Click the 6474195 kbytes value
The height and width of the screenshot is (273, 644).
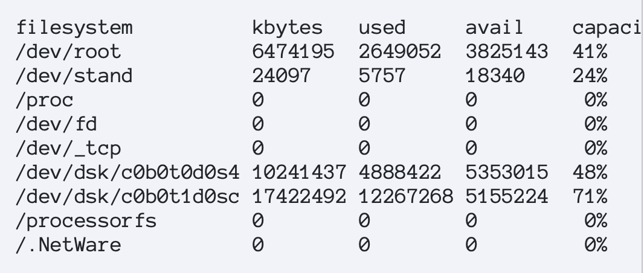(293, 52)
